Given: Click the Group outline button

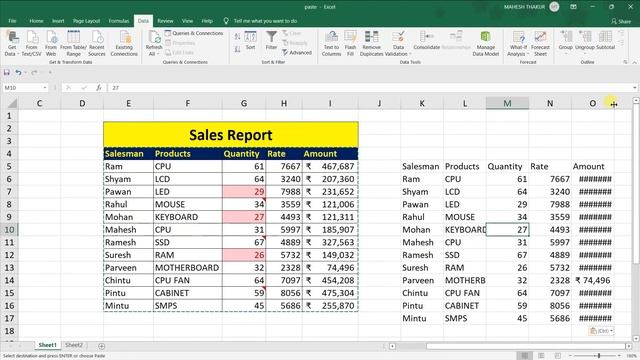Looking at the screenshot, I should [x=566, y=41].
